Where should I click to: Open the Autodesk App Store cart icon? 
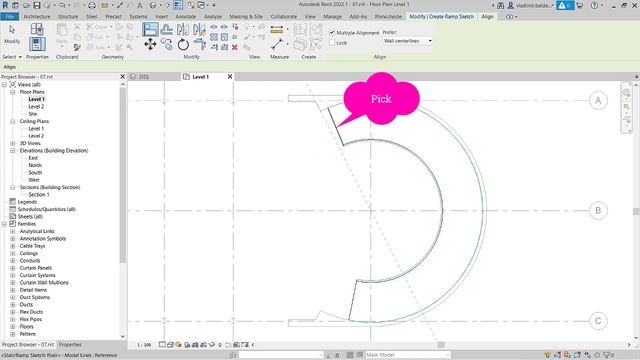click(x=580, y=5)
